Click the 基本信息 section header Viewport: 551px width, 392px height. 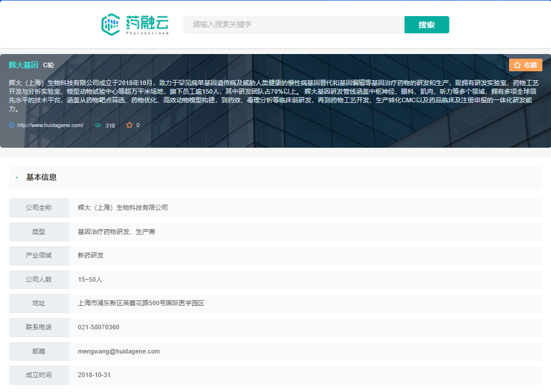(x=41, y=178)
